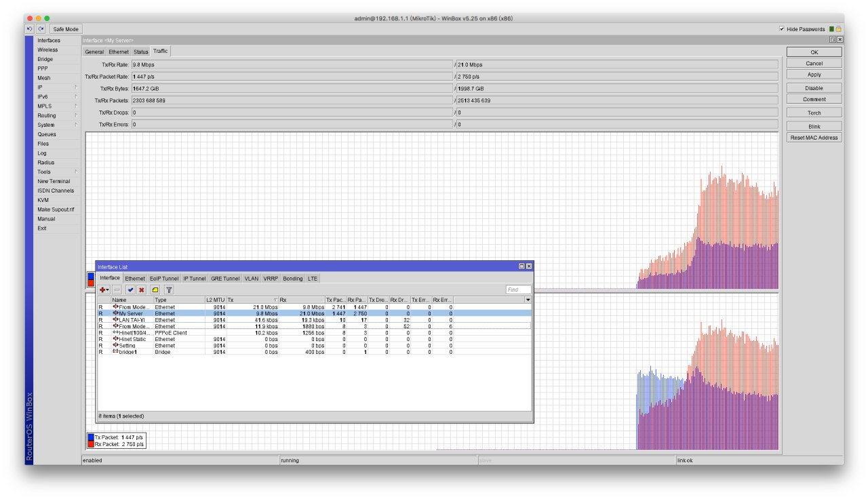This screenshot has width=868, height=499.
Task: Click the Tx/Rx Rate 9.8 Mbps field
Action: [x=292, y=64]
